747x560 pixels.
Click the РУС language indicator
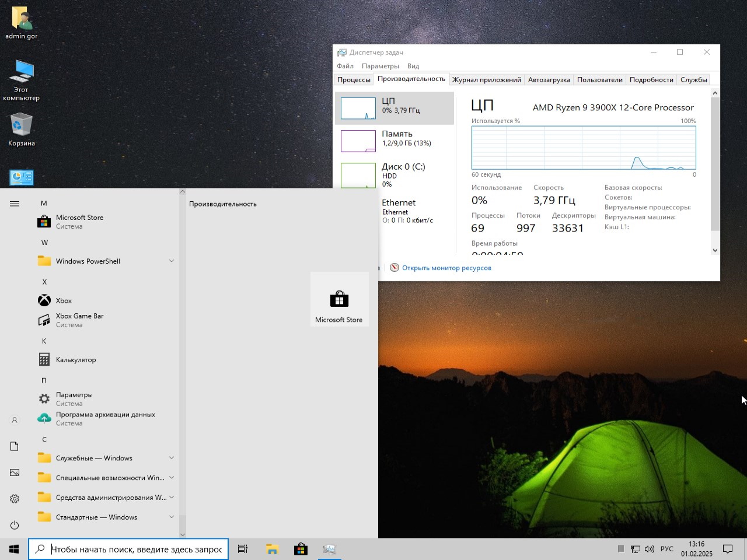pyautogui.click(x=667, y=549)
